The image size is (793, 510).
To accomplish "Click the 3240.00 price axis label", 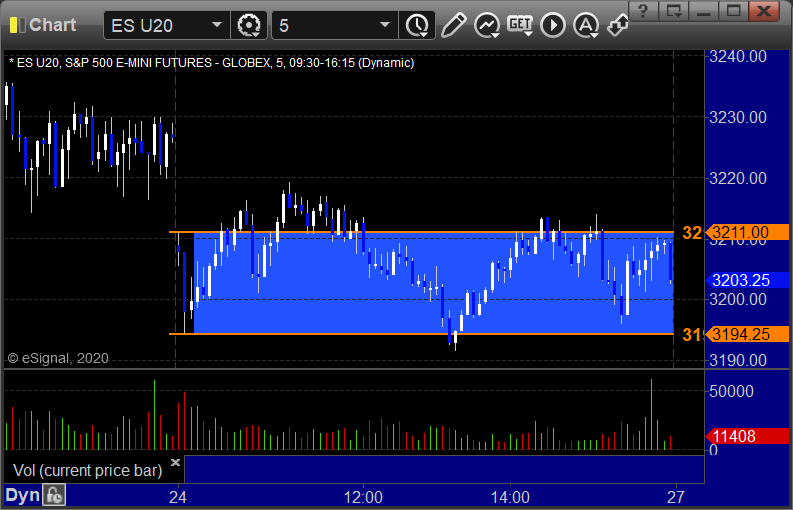I will point(738,57).
